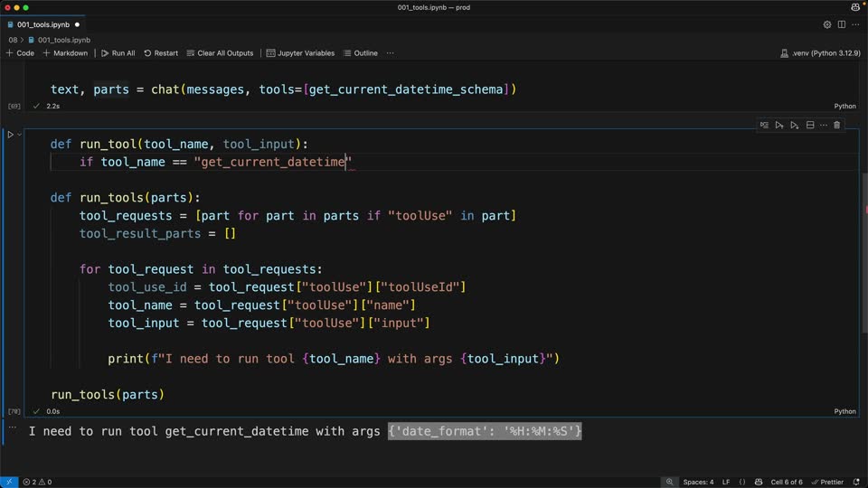Expand run options chevron beside run button
The height and width of the screenshot is (488, 868).
click(19, 135)
